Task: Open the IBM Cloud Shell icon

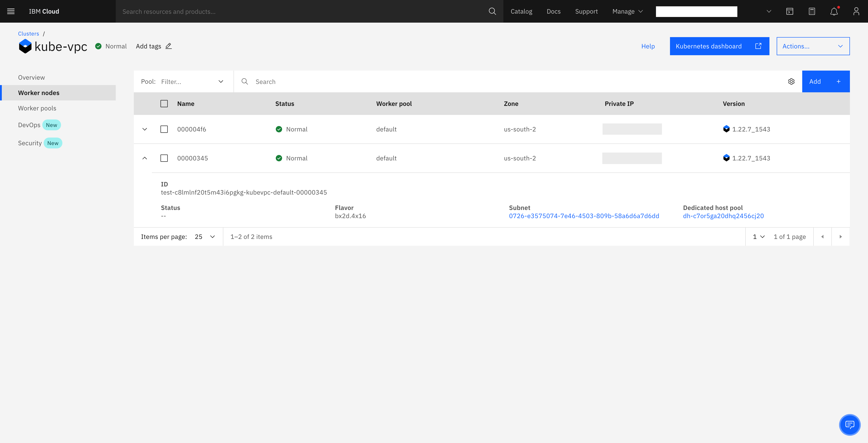Action: (790, 11)
